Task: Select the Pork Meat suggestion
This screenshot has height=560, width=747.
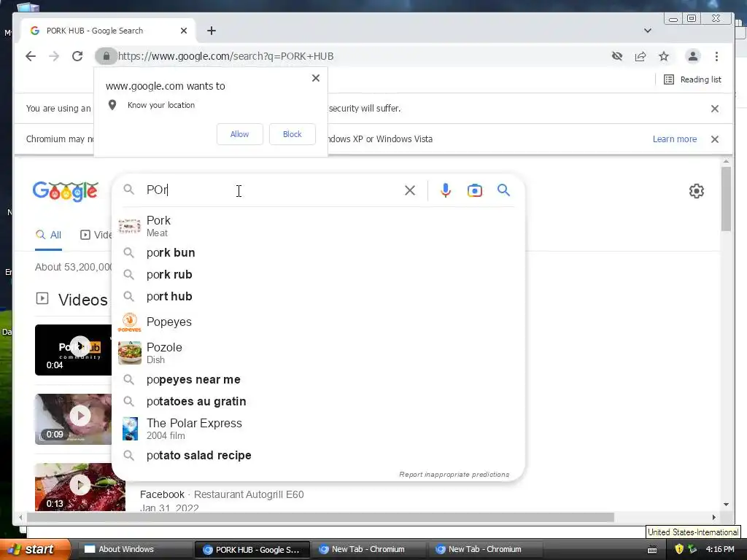Action: click(x=318, y=226)
